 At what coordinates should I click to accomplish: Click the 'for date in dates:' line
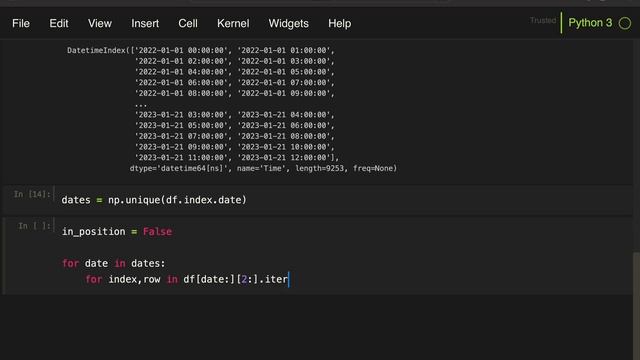(x=113, y=264)
